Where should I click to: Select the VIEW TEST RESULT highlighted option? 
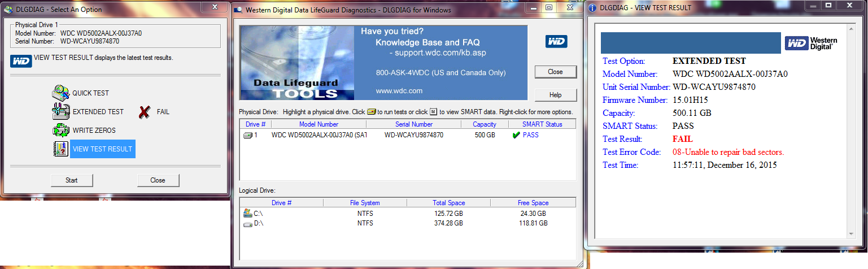click(103, 149)
